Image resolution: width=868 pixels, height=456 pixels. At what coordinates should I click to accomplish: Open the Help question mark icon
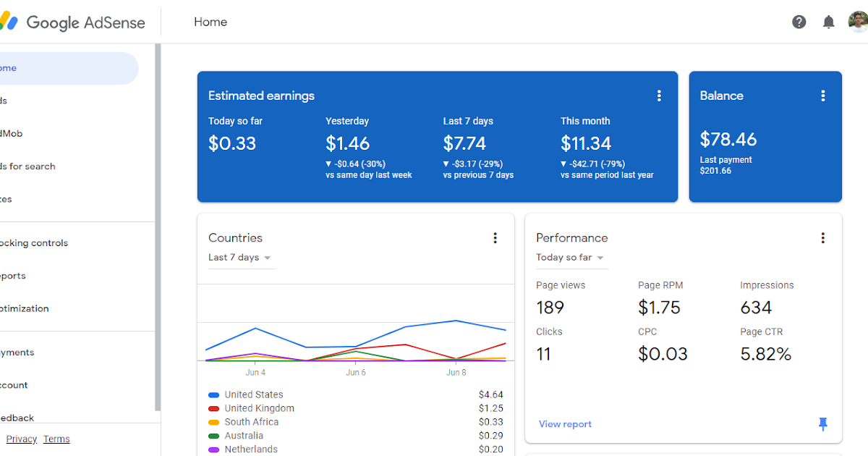click(x=799, y=22)
